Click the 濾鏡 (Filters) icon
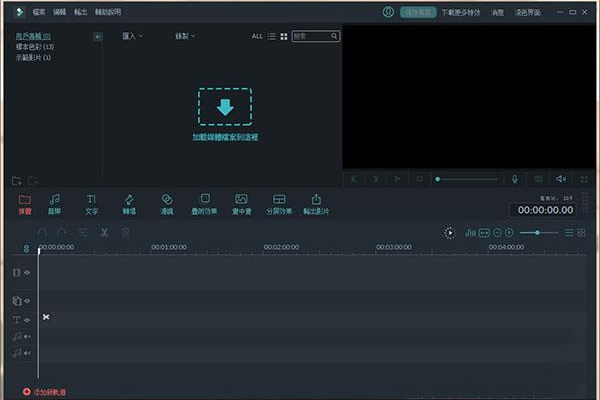The width and height of the screenshot is (600, 400). click(x=167, y=203)
